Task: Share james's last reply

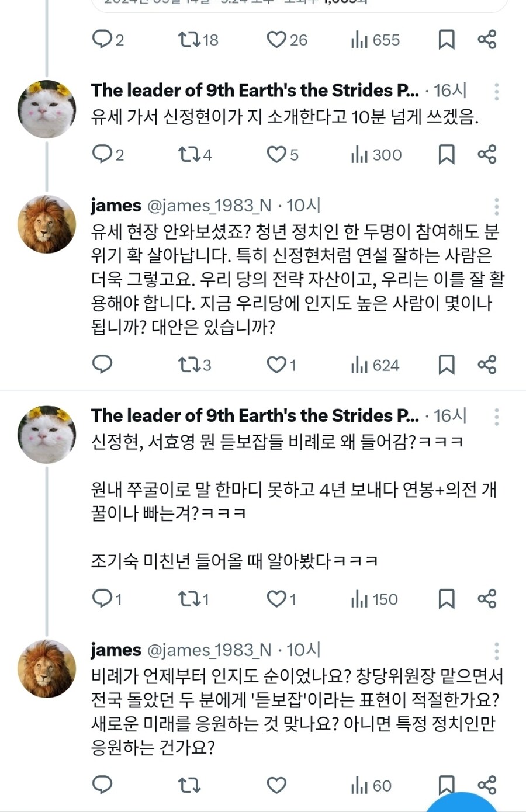Action: (487, 786)
